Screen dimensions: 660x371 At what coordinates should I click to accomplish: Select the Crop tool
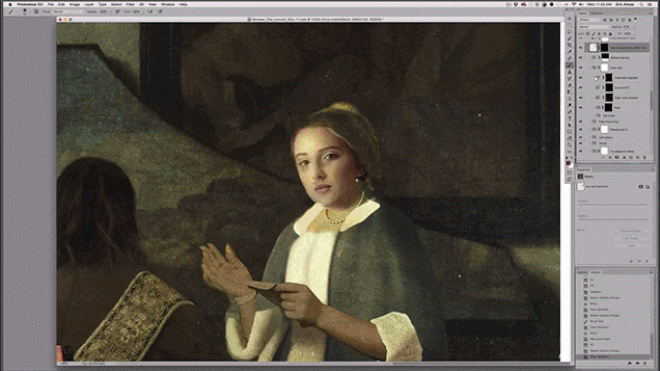(x=570, y=45)
